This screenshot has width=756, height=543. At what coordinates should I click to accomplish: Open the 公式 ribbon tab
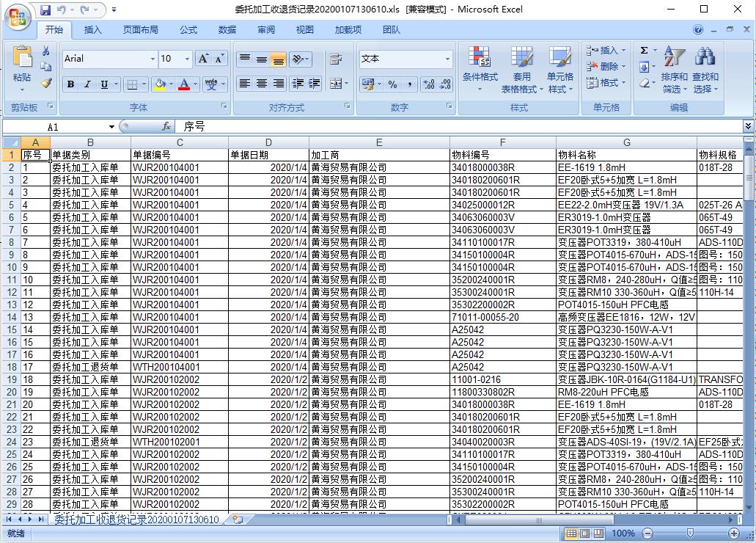point(188,30)
